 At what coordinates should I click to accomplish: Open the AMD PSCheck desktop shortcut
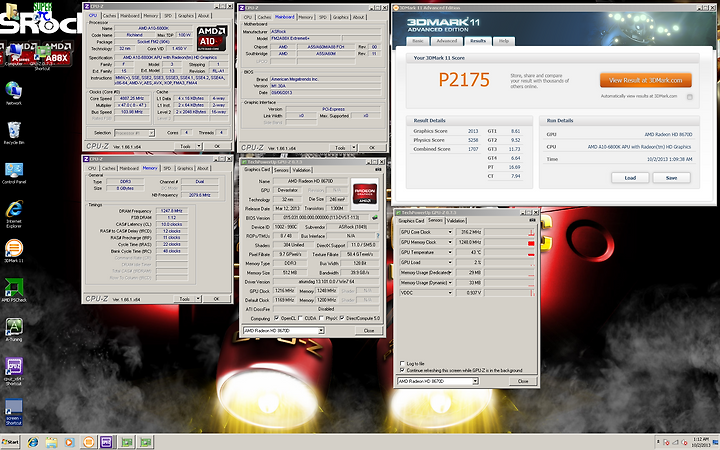click(x=14, y=289)
